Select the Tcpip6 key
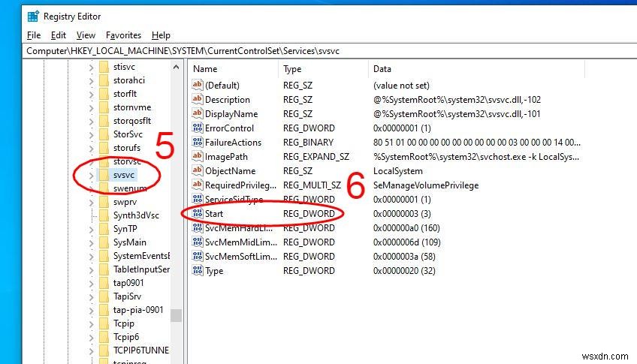Screen dimensions: 637x364 pyautogui.click(x=126, y=337)
